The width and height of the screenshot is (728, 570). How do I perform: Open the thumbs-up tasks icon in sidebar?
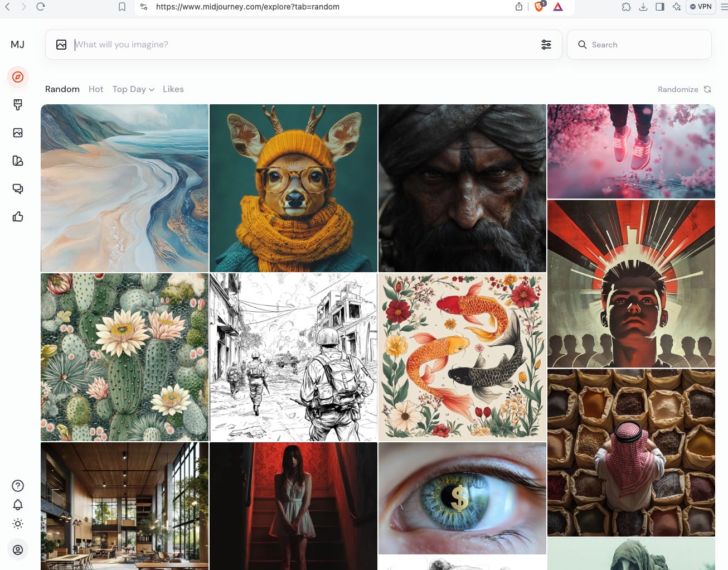[18, 216]
